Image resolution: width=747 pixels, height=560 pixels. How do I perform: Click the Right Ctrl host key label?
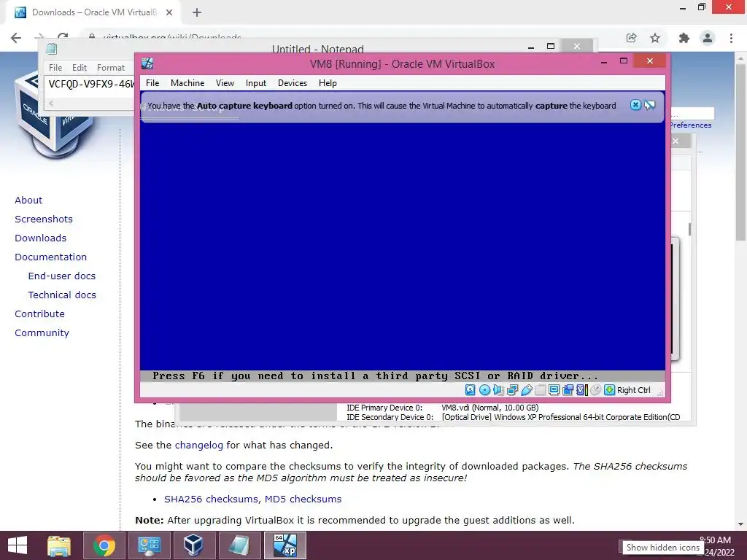(634, 390)
